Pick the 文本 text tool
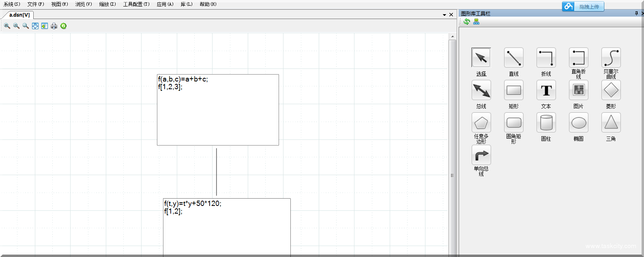 coord(546,90)
